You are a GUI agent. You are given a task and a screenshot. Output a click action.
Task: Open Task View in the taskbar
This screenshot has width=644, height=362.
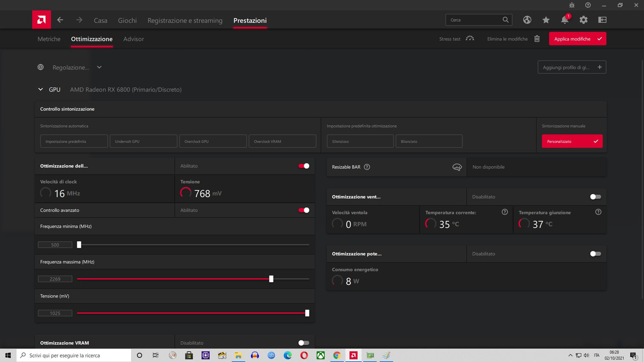(155, 355)
